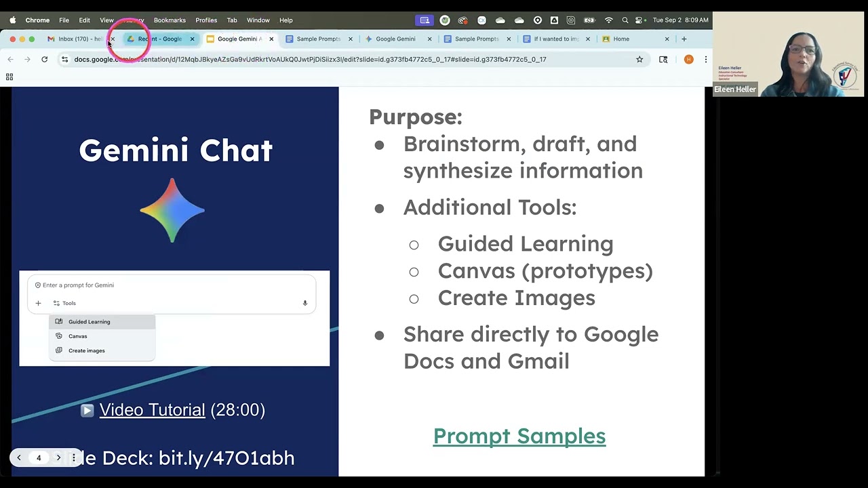Viewport: 868px width, 488px height.
Task: Open the Apps grid in the bookmarks bar
Action: pos(9,77)
